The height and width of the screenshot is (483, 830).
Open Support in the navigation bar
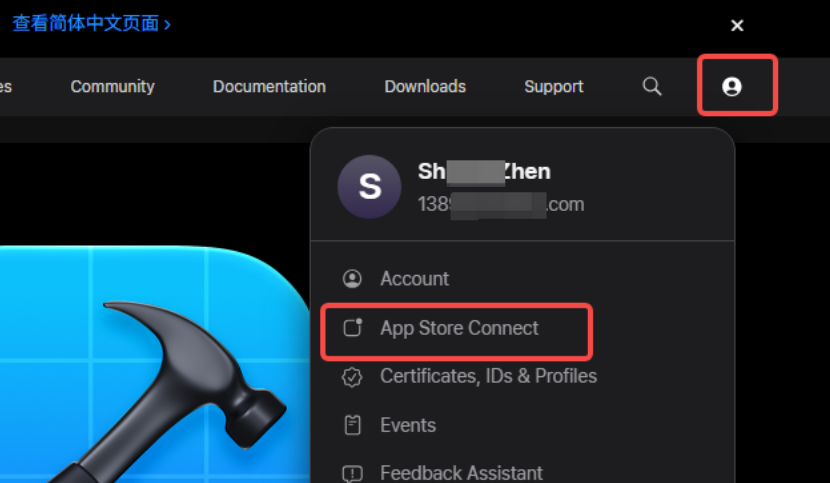[554, 86]
